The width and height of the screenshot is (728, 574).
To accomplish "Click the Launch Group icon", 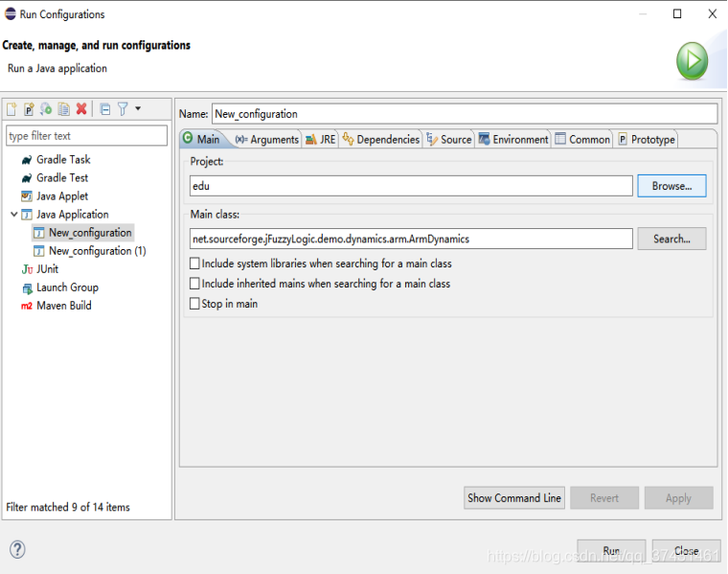I will [x=28, y=288].
